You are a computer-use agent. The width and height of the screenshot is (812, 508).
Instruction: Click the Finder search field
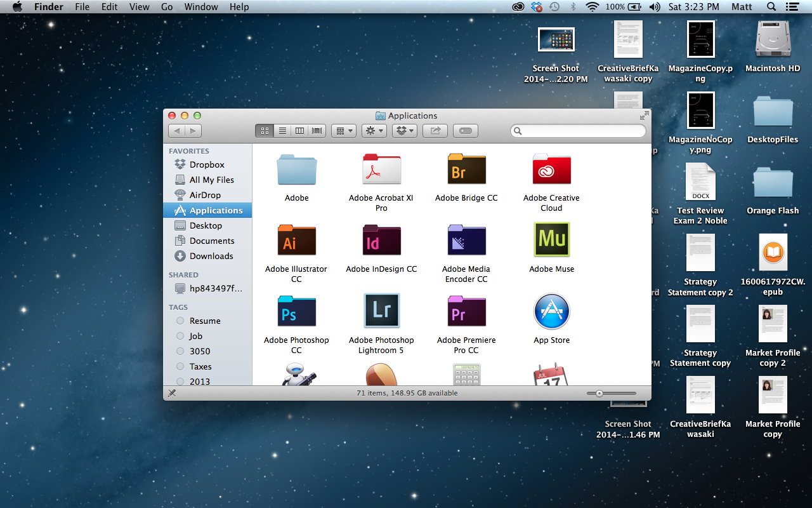tap(578, 131)
